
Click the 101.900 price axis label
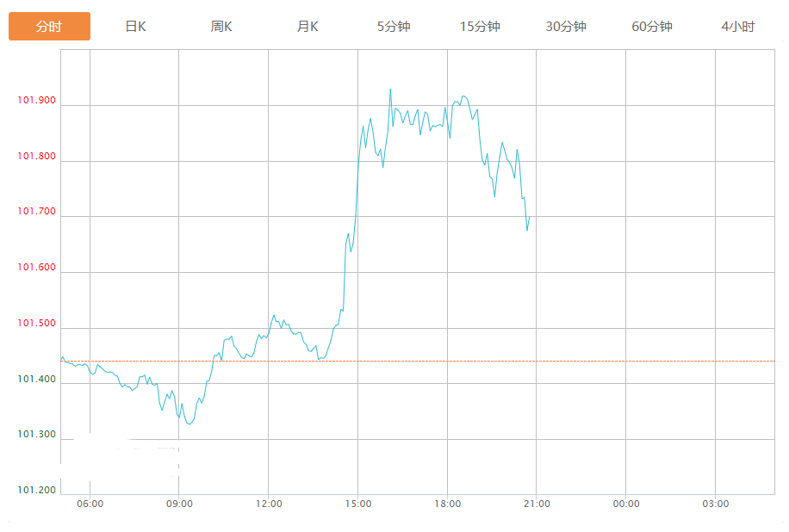click(36, 101)
